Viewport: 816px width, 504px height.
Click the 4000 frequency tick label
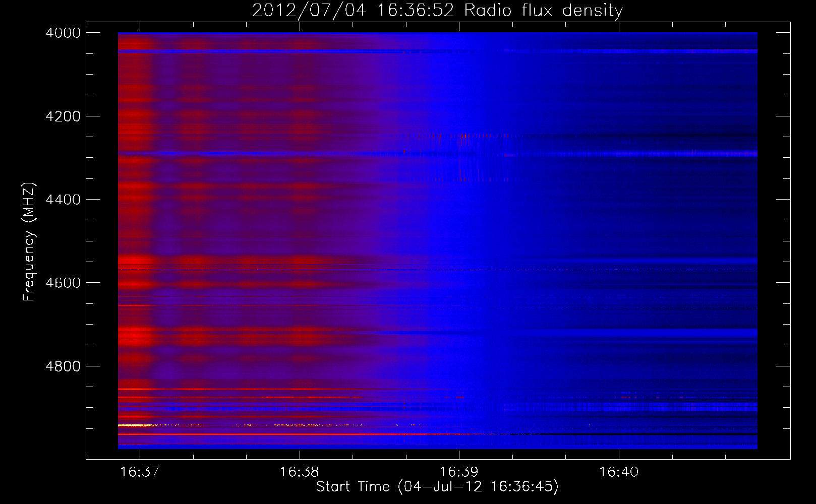(x=63, y=33)
